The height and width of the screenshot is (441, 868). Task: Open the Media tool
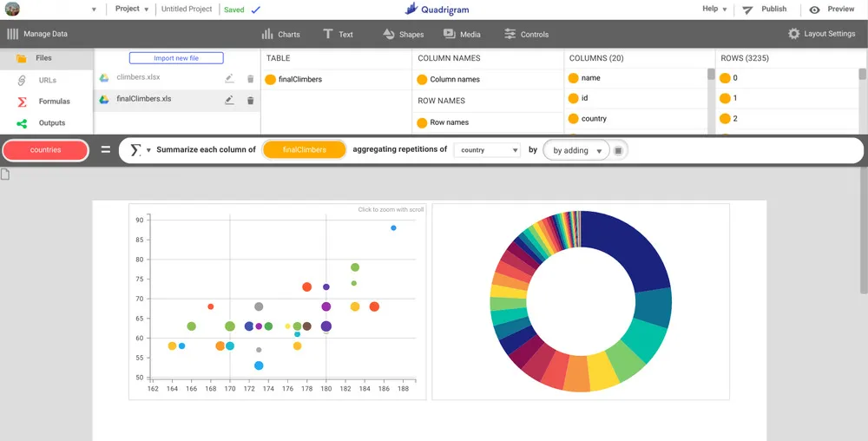(x=462, y=34)
